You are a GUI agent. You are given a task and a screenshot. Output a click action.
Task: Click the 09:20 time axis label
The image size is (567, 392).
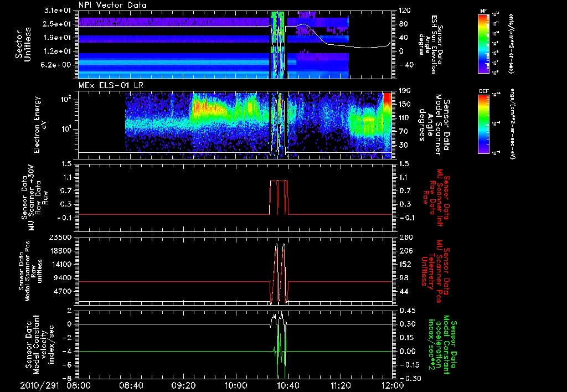click(x=184, y=385)
